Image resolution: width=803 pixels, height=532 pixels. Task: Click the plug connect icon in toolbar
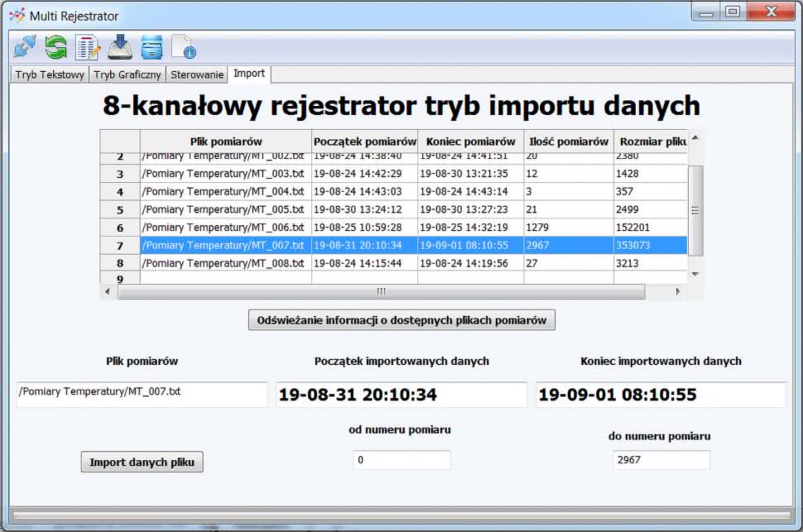[x=25, y=47]
